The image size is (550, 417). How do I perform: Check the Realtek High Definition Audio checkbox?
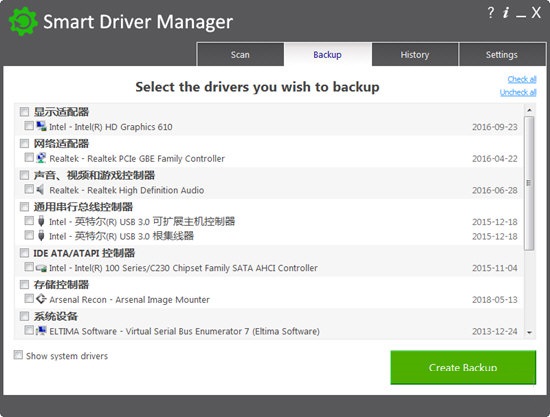tap(29, 189)
